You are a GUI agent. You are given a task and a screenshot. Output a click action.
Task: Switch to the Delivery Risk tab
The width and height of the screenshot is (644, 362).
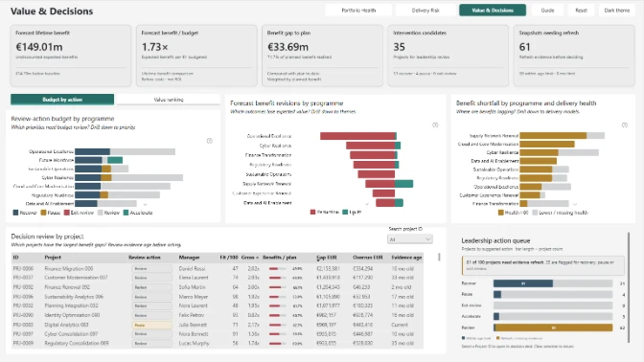[x=425, y=11]
